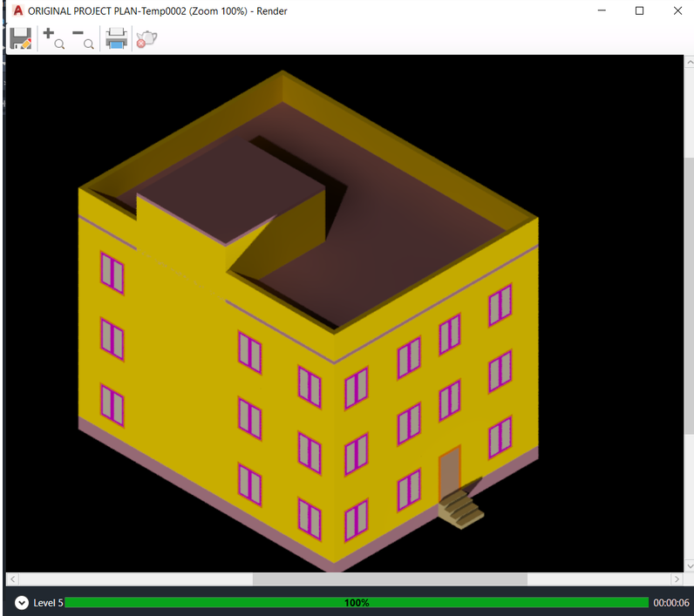
Task: Click the scroll up arrow
Action: 689,63
